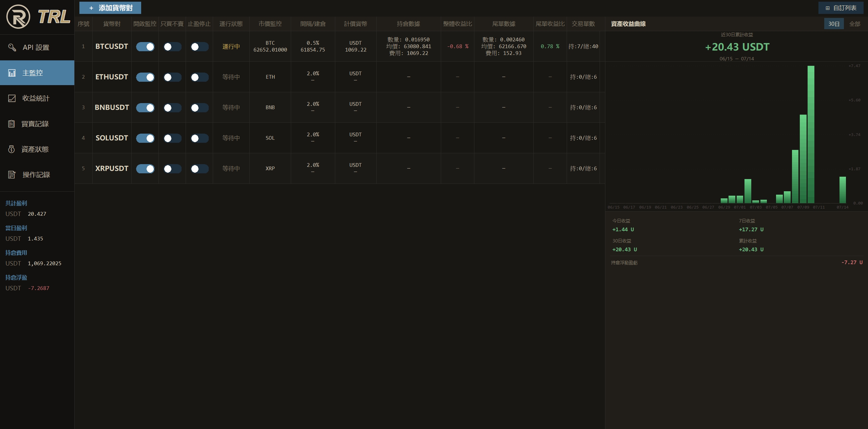
Task: Select the 30日 chart range tab
Action: coord(834,24)
